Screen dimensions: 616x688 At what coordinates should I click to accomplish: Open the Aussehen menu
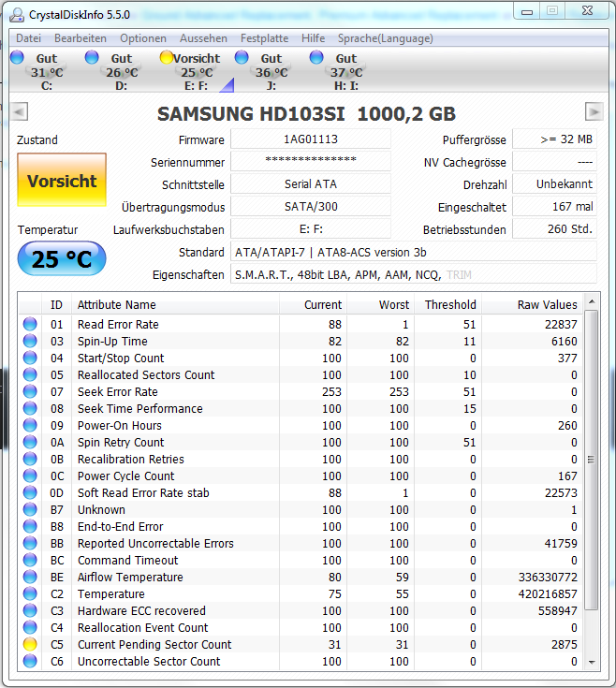[x=203, y=38]
